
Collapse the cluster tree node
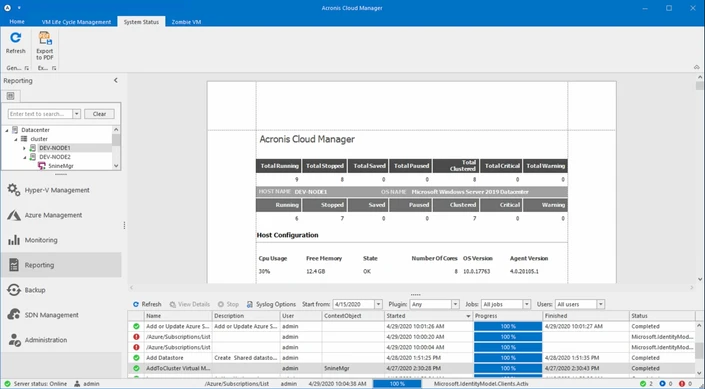[16, 139]
